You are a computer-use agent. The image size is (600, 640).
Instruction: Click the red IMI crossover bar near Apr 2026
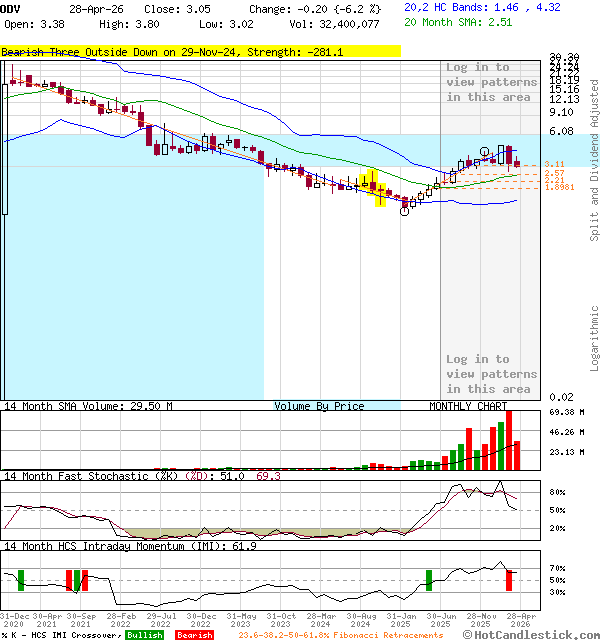point(509,580)
